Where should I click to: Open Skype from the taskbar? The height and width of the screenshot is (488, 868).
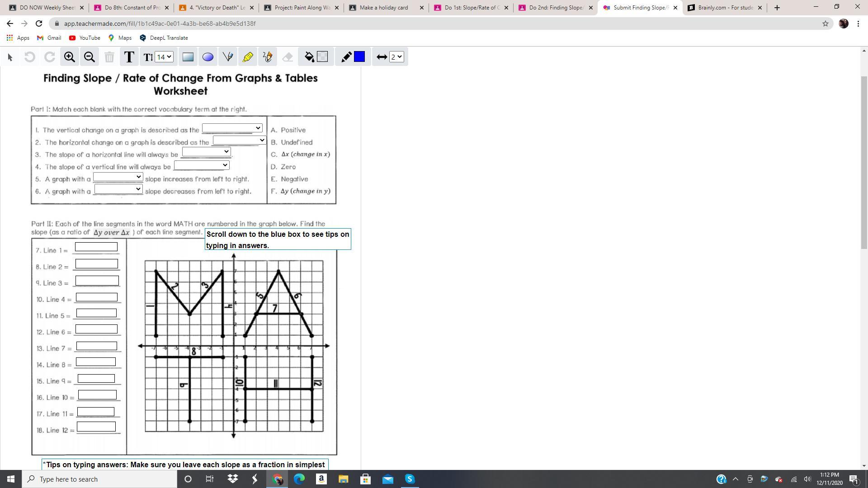tap(410, 479)
